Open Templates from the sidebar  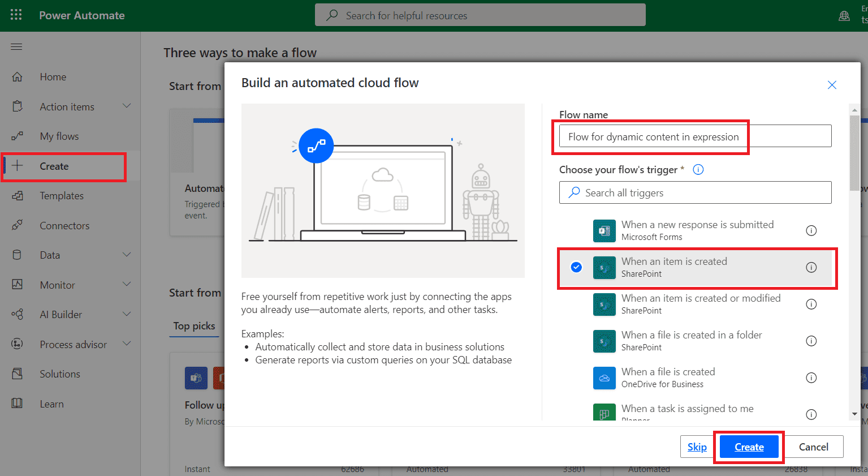tap(61, 195)
